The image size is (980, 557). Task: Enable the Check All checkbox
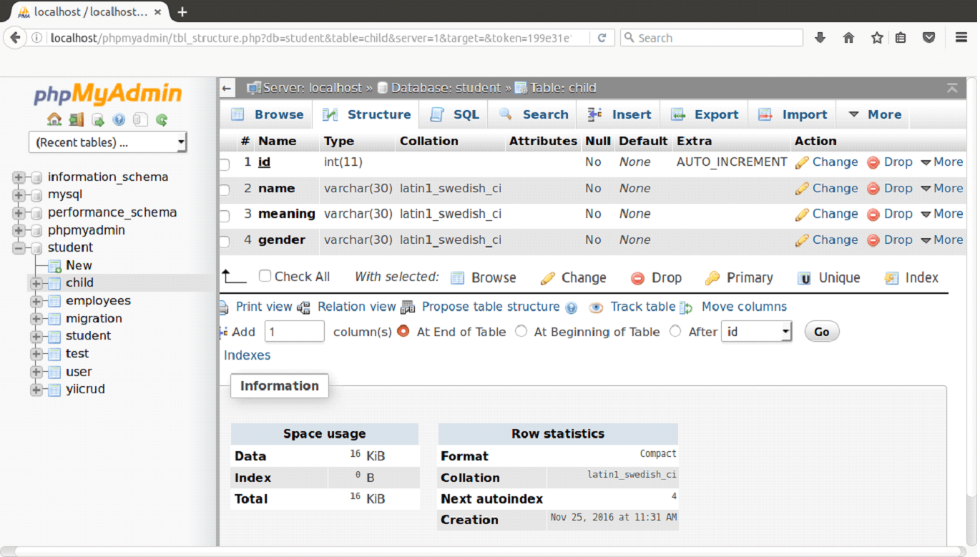(265, 276)
